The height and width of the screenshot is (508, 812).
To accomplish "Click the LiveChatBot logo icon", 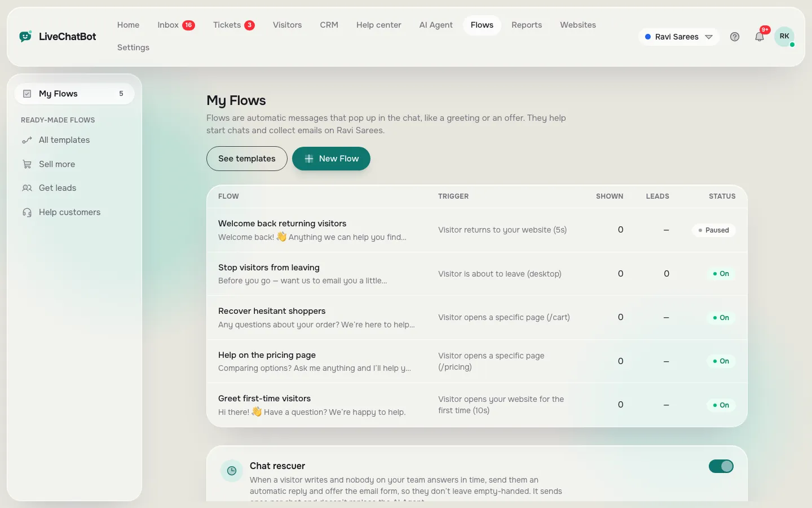I will click(25, 37).
